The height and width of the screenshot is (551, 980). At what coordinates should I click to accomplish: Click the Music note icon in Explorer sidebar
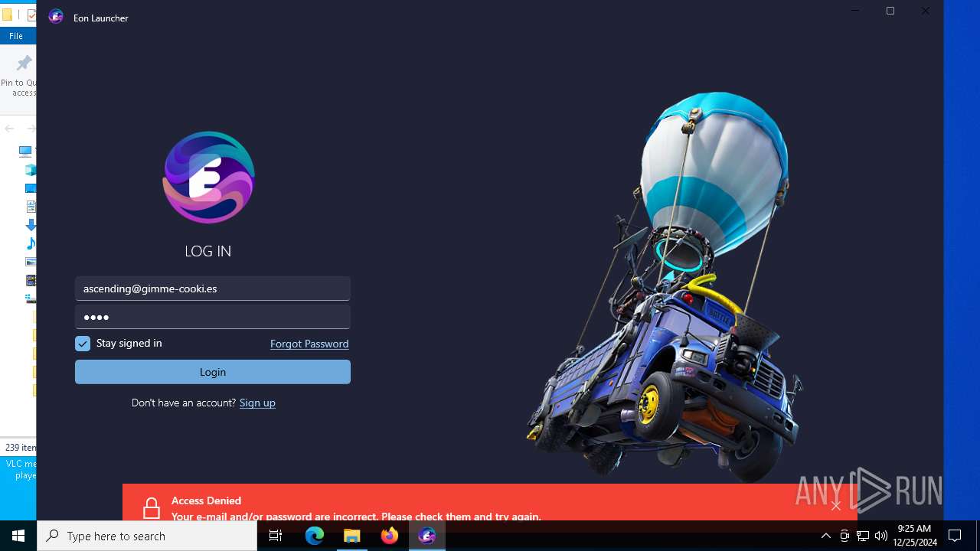(31, 243)
